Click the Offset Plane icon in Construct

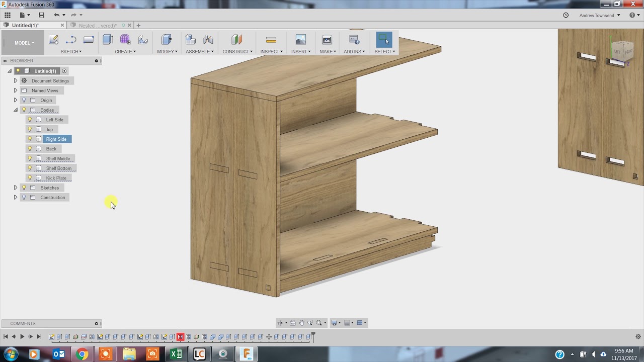237,40
